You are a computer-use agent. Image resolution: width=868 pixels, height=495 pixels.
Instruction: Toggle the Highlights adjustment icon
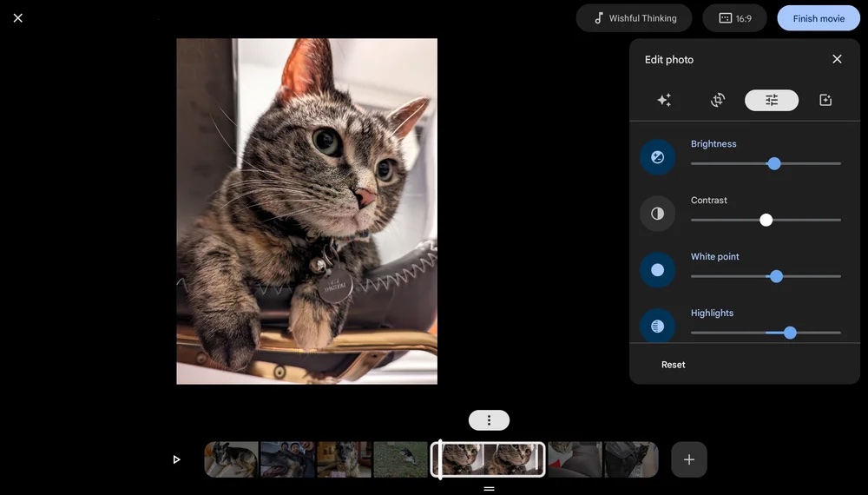tap(657, 327)
